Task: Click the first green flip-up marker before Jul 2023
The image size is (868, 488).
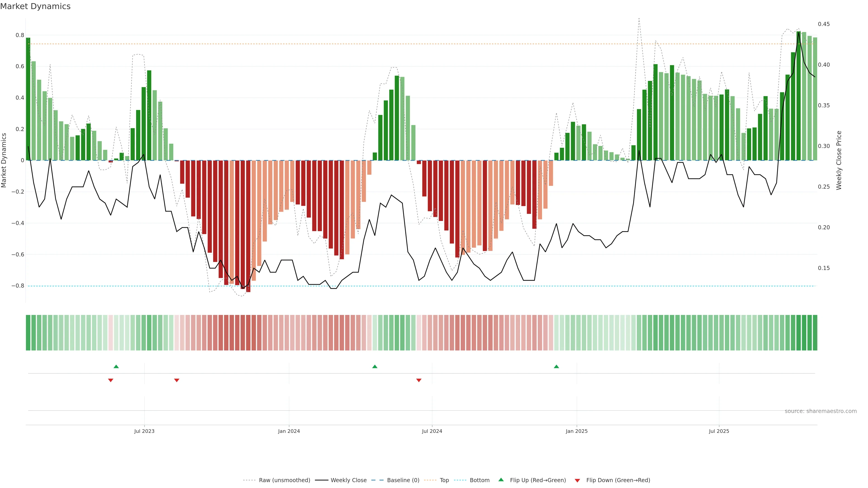Action: (116, 366)
